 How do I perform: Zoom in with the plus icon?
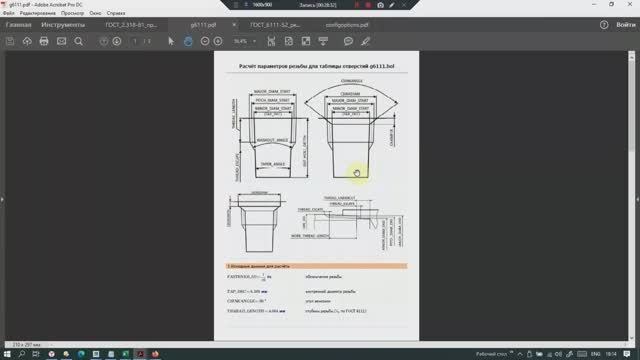click(x=218, y=41)
